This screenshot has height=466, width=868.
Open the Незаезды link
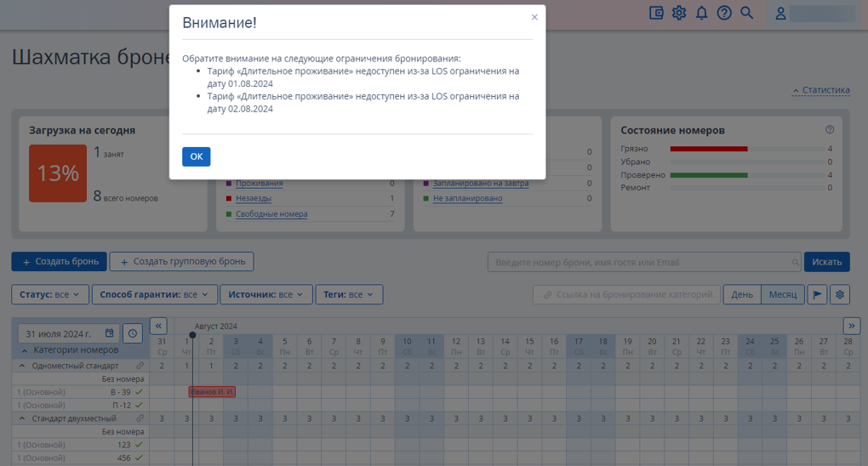(x=254, y=198)
